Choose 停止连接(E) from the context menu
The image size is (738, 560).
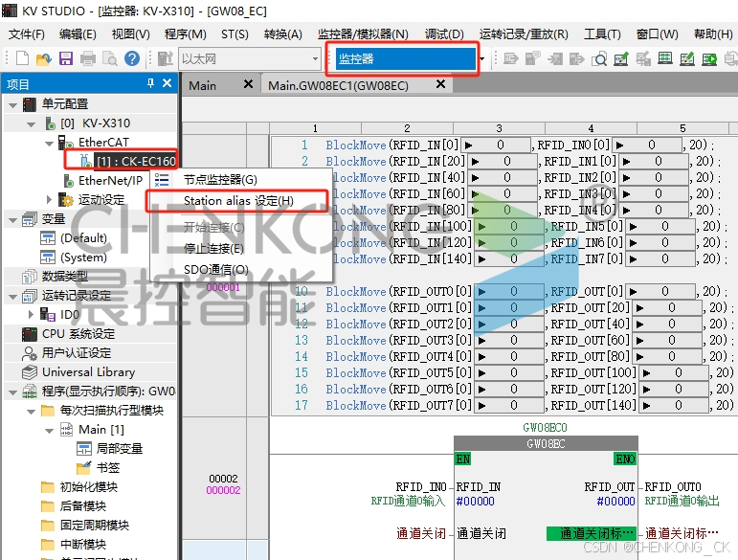pyautogui.click(x=240, y=249)
